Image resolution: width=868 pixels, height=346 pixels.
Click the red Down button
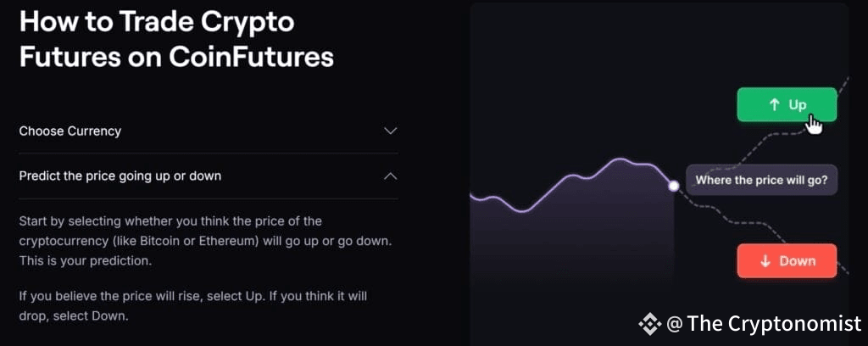787,260
